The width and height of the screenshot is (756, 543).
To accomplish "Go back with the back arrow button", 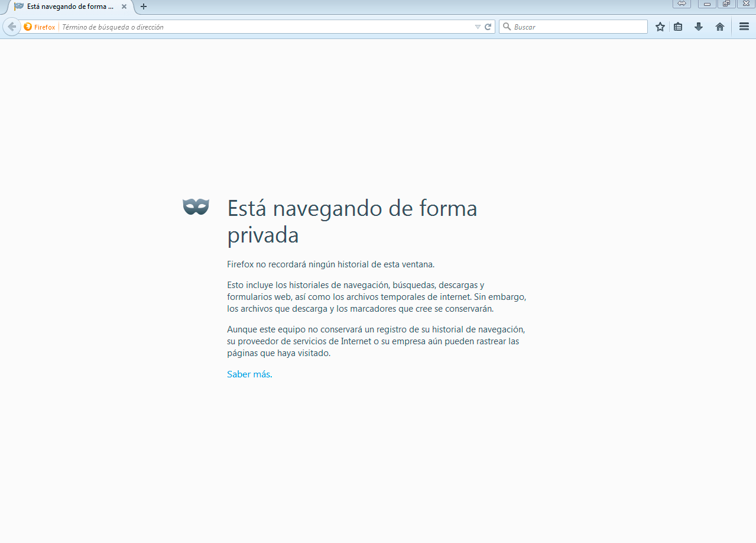I will pyautogui.click(x=12, y=27).
